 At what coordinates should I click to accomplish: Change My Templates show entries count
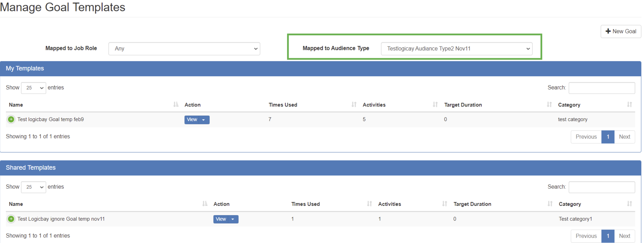point(33,88)
